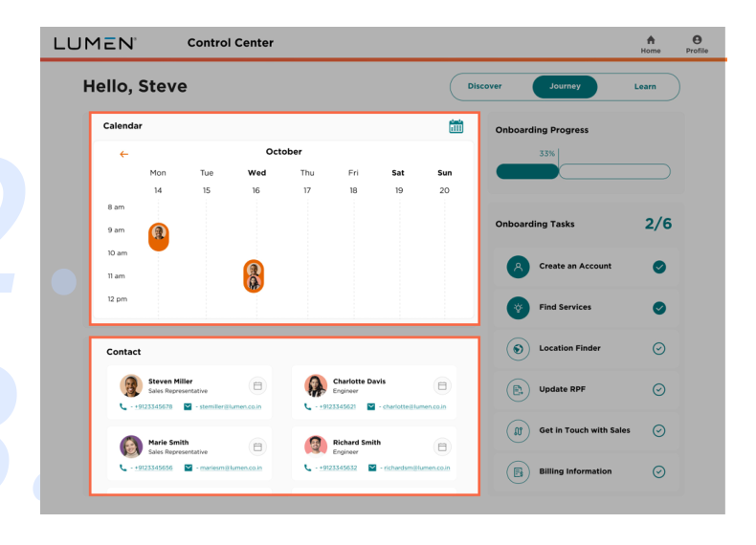Click the Billing Information icon
Viewport: 756px width, 545px height.
point(519,471)
